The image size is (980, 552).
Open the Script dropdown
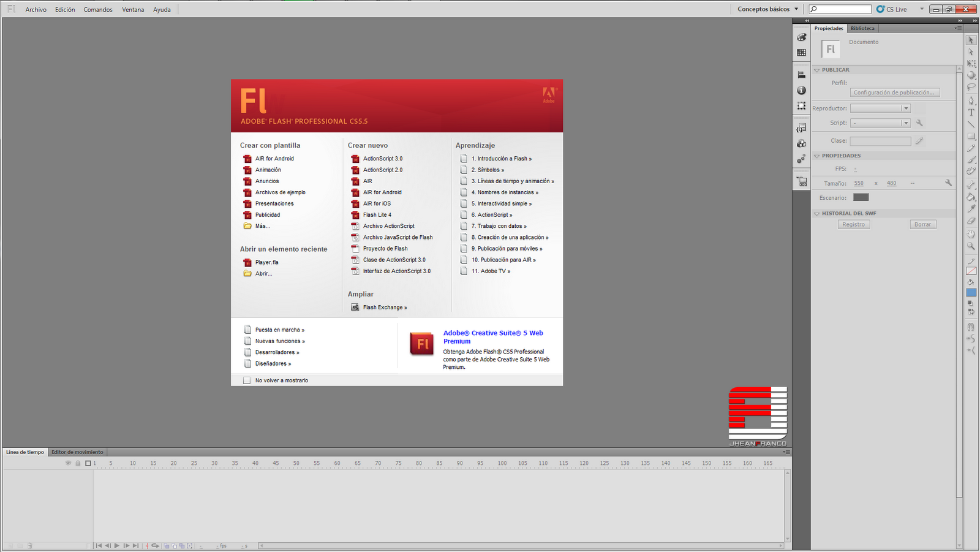click(x=880, y=123)
